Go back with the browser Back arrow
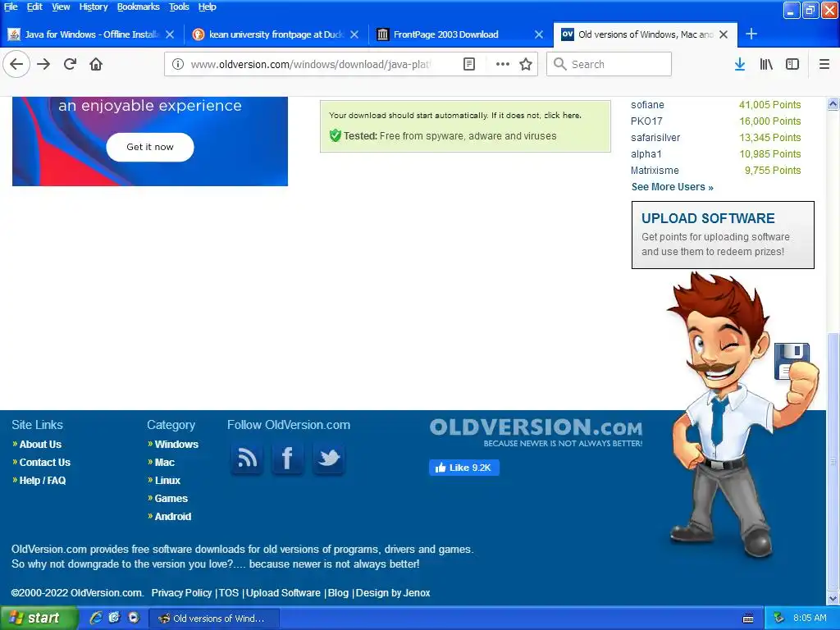This screenshot has width=840, height=630. [16, 64]
